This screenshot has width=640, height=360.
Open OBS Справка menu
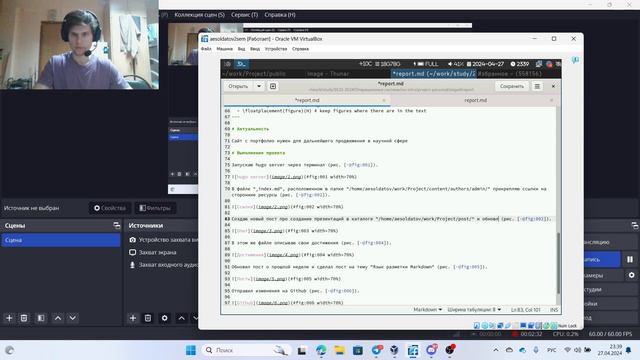pyautogui.click(x=280, y=15)
